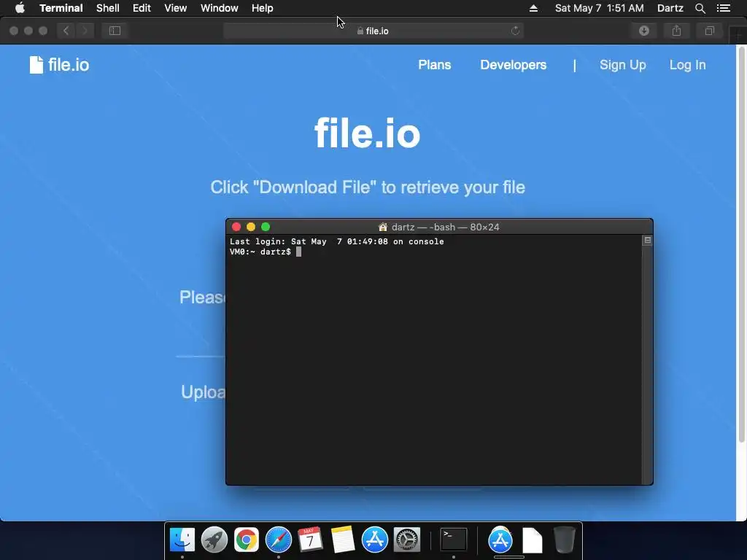Show Safari downloads button

[643, 31]
